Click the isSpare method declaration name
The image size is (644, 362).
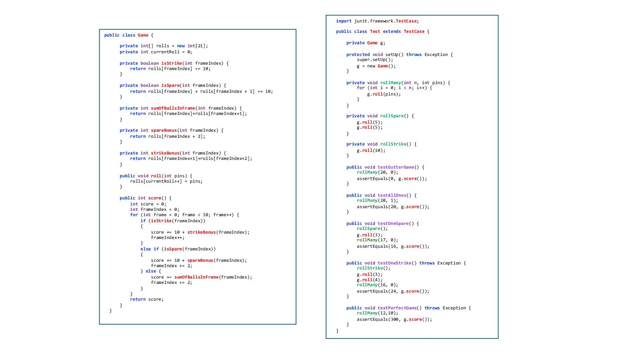[170, 85]
